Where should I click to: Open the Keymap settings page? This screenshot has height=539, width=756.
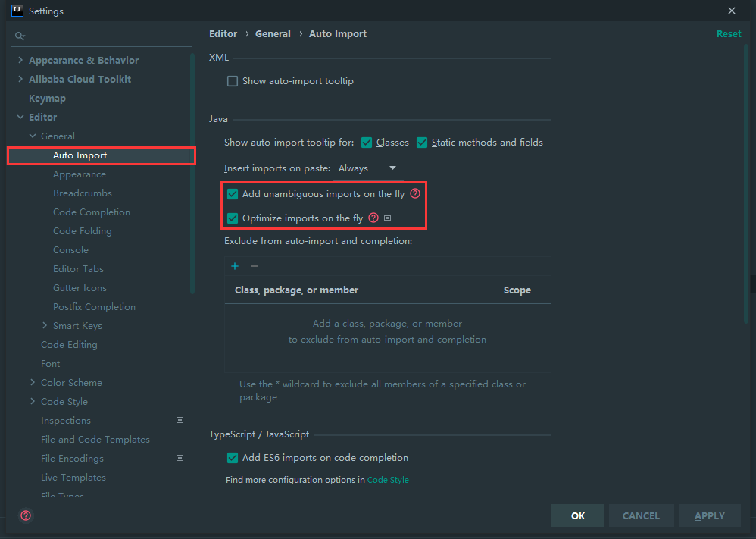coord(47,99)
